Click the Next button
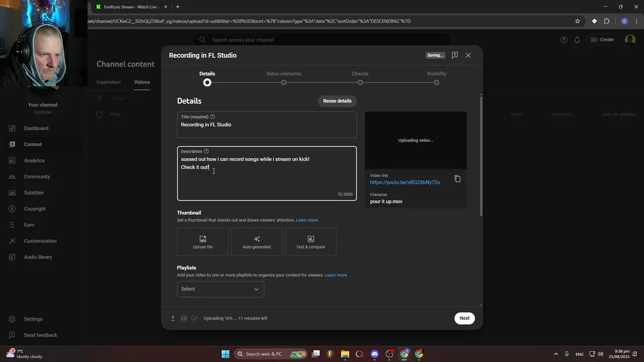Screen dimensions: 644x362 pos(464,318)
